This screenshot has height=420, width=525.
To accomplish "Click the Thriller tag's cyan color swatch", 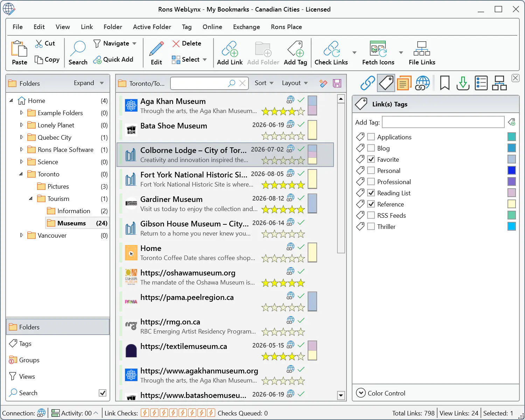I will (x=511, y=226).
